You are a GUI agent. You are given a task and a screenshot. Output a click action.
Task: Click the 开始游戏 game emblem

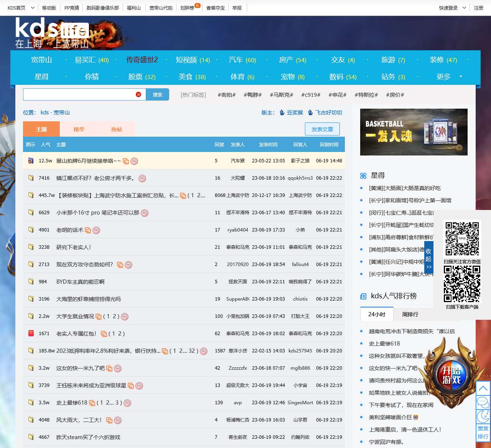(x=451, y=375)
